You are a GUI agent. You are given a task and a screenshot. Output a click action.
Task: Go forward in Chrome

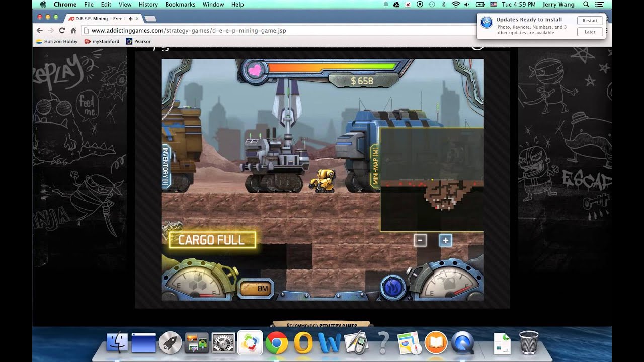(x=51, y=30)
